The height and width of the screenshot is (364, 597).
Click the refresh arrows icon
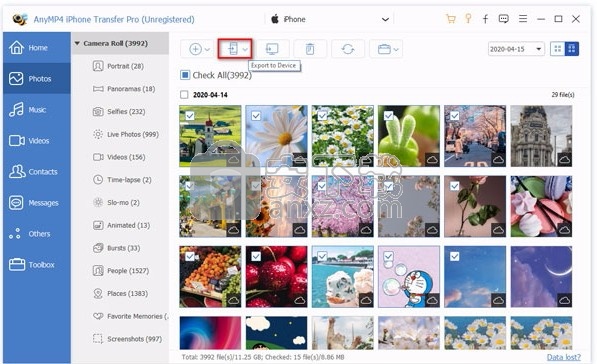tap(348, 49)
